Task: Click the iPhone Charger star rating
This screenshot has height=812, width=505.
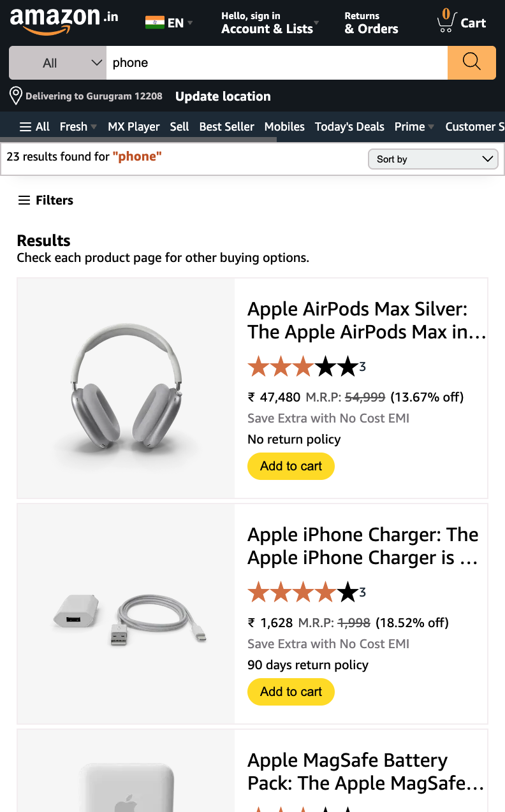Action: 303,592
